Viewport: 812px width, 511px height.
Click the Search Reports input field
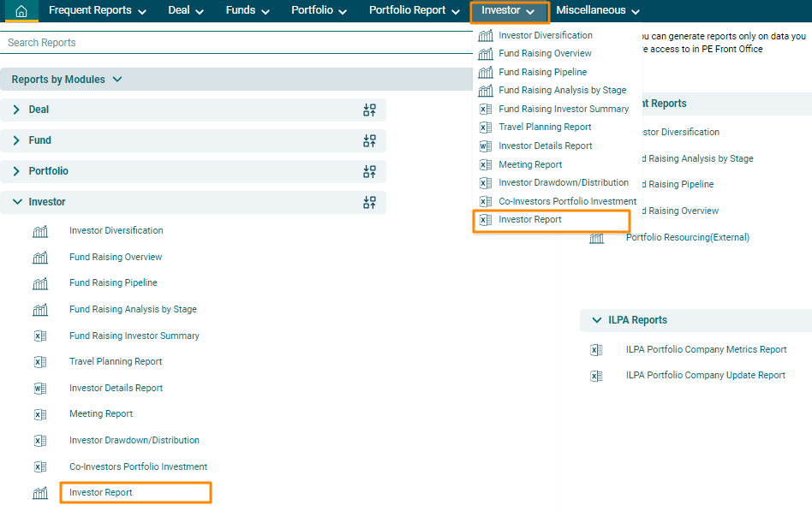click(x=231, y=43)
